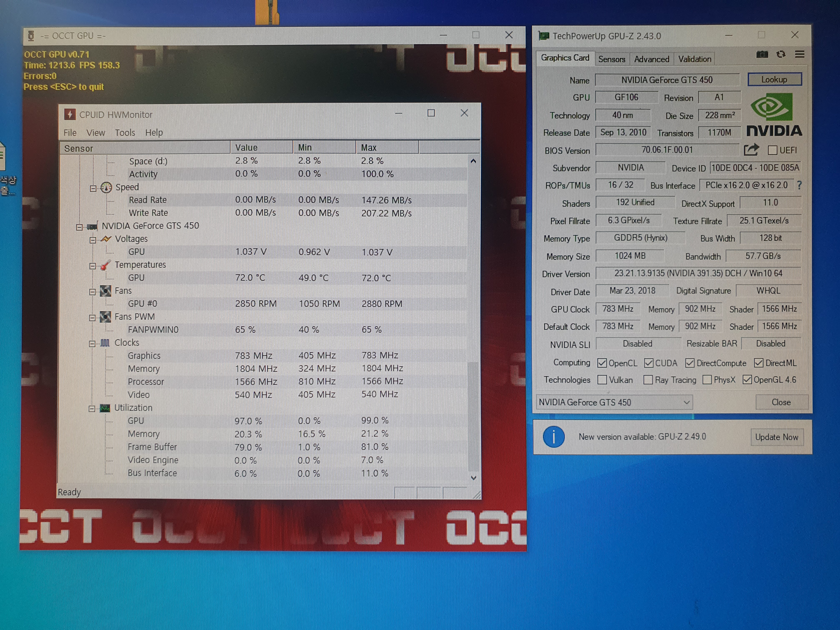The image size is (840, 630).
Task: Toggle the OpenGL 4.6 checkbox
Action: pos(747,379)
